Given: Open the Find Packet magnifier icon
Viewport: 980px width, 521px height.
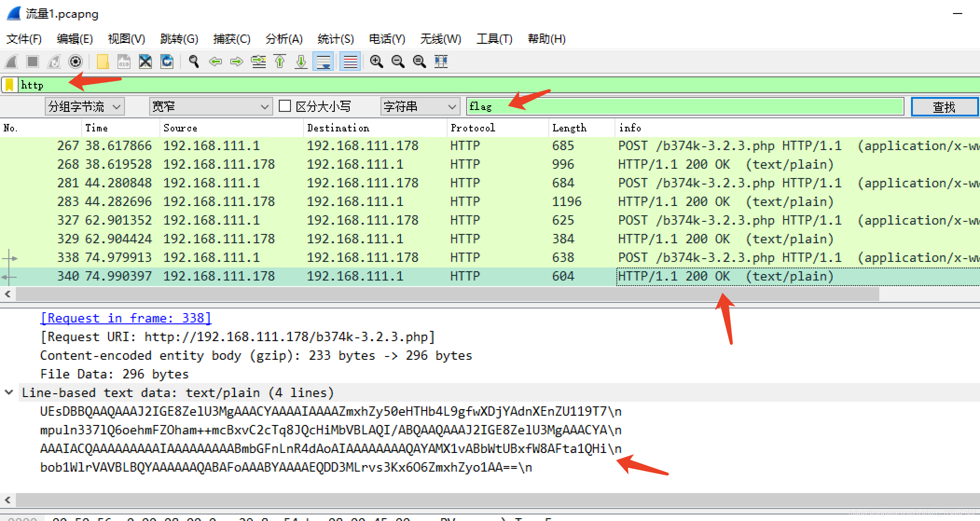Looking at the screenshot, I should 194,62.
